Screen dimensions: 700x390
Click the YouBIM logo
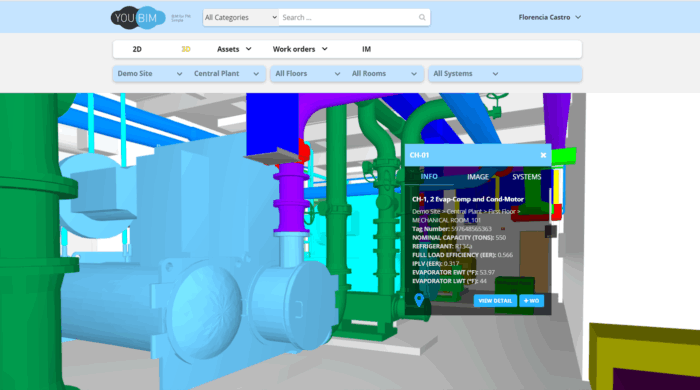(x=138, y=17)
